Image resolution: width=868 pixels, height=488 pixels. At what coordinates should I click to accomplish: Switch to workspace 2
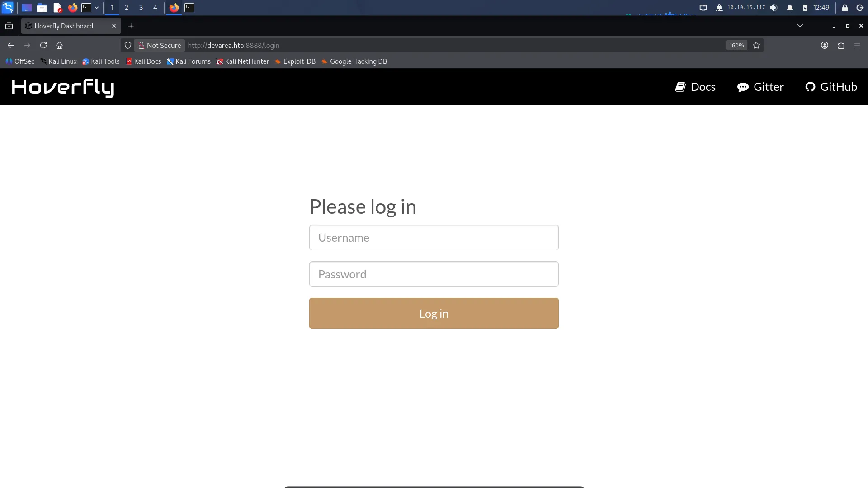127,8
